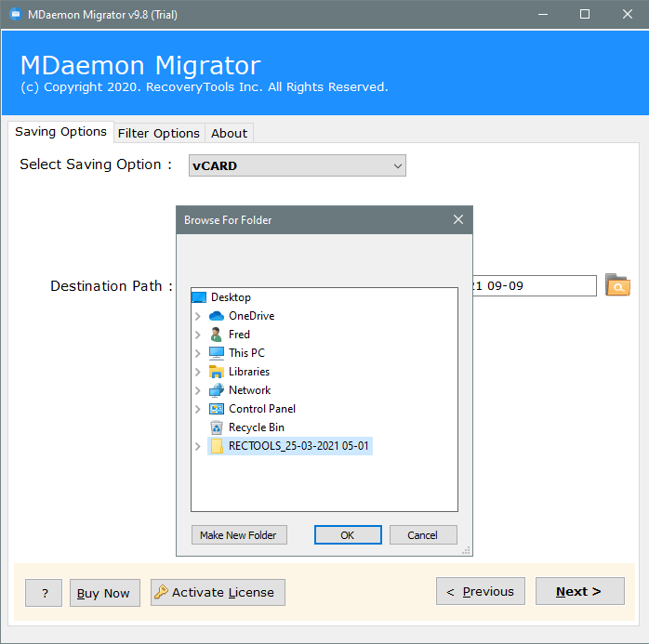Screen dimensions: 649x644
Task: Click the Destination Path text field
Action: pos(534,286)
